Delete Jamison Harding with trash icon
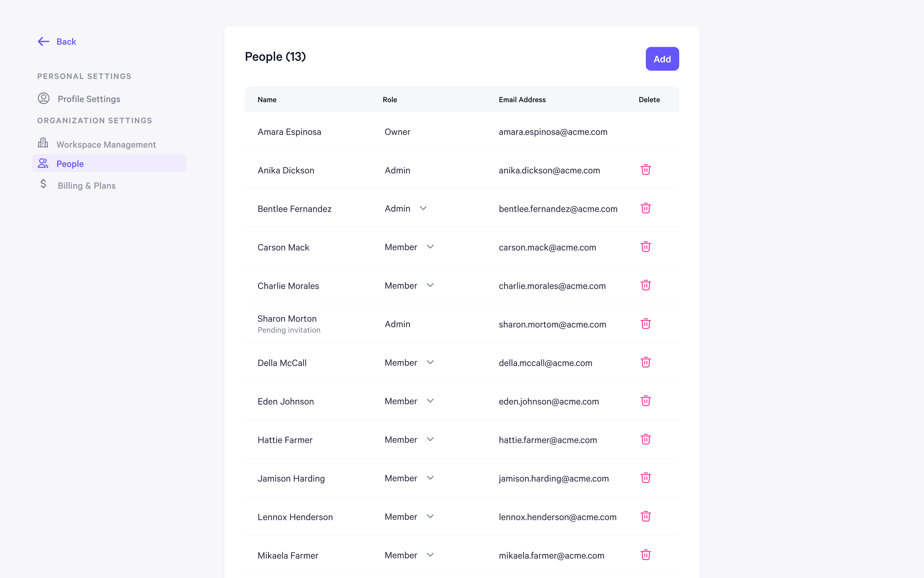 coord(646,478)
